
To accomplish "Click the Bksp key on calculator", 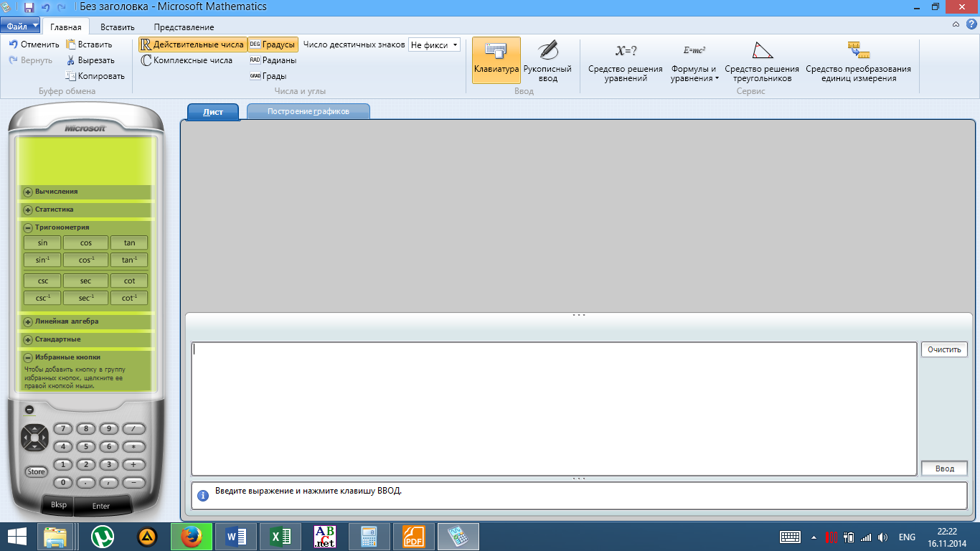I will click(58, 505).
